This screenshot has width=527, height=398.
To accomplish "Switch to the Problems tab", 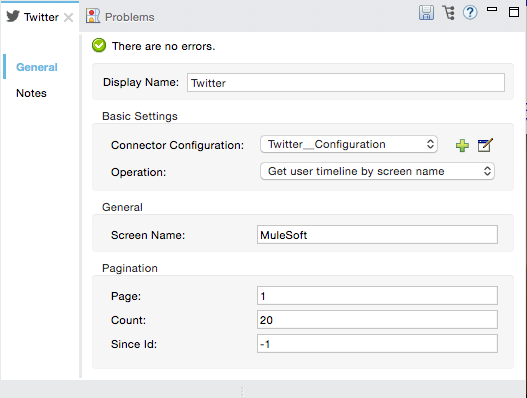I will pyautogui.click(x=120, y=16).
